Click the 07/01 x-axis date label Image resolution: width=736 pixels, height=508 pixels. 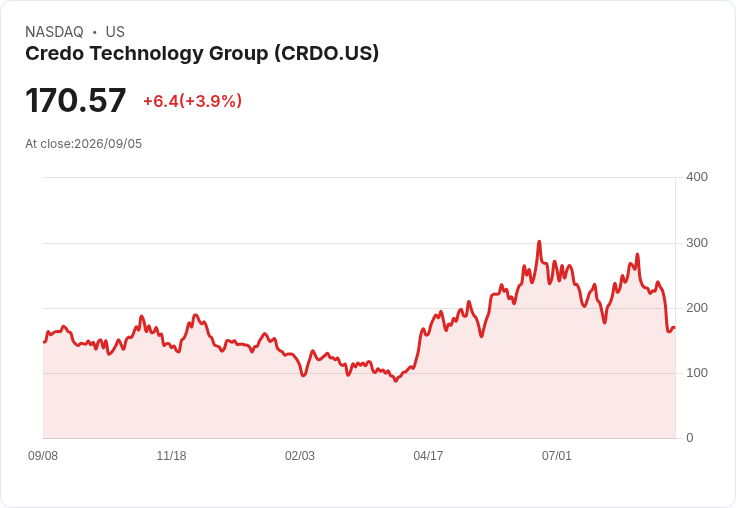click(557, 456)
